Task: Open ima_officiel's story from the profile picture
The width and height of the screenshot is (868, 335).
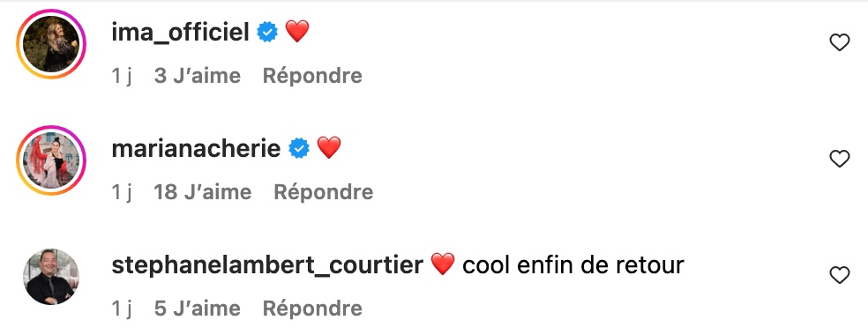Action: tap(51, 44)
